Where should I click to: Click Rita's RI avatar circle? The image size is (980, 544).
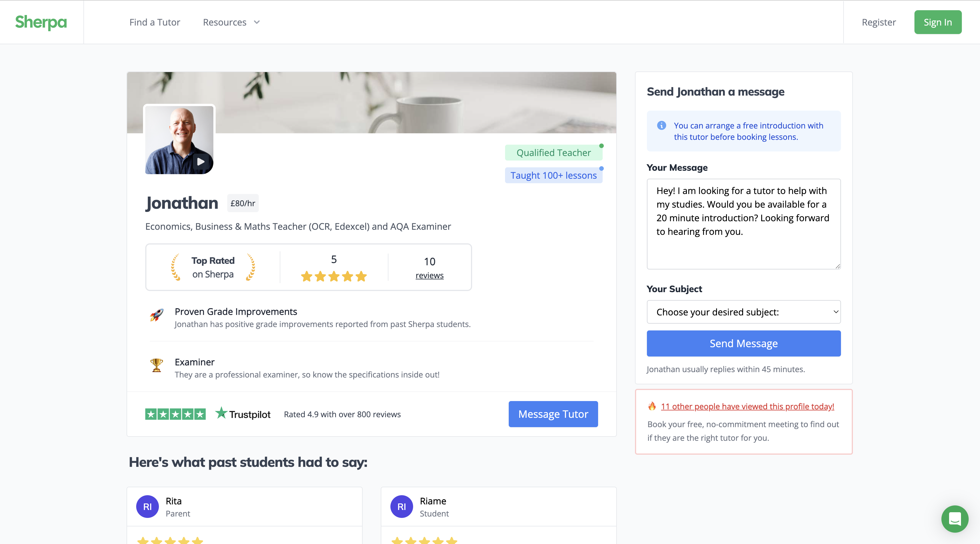(x=147, y=506)
